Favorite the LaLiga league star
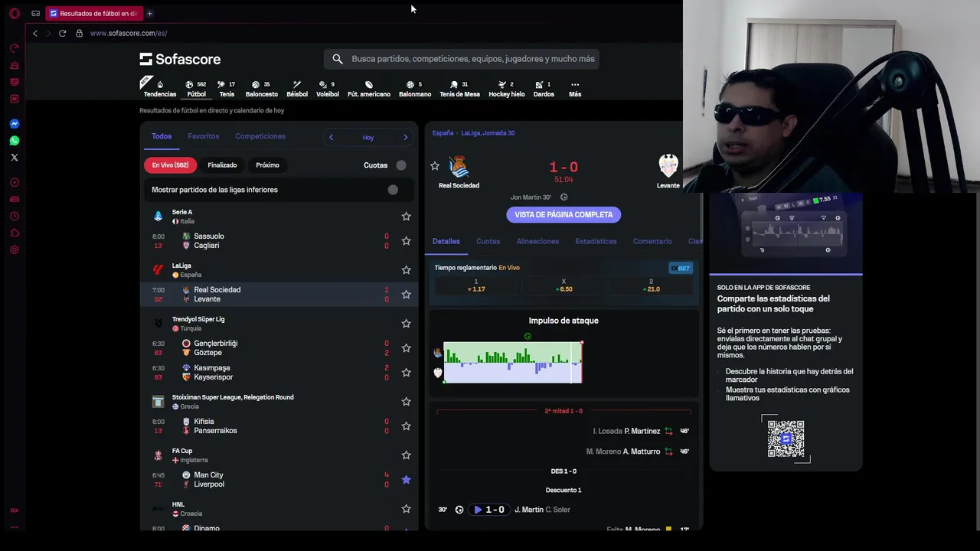The height and width of the screenshot is (551, 980). (407, 270)
